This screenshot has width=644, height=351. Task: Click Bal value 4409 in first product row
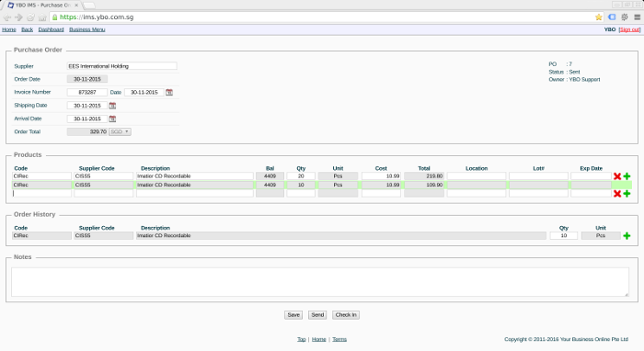pyautogui.click(x=270, y=175)
